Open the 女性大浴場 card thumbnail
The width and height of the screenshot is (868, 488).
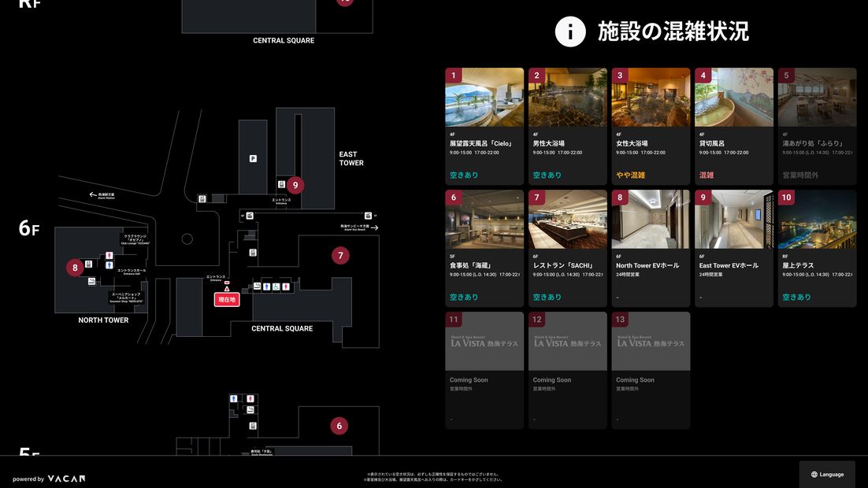[651, 98]
